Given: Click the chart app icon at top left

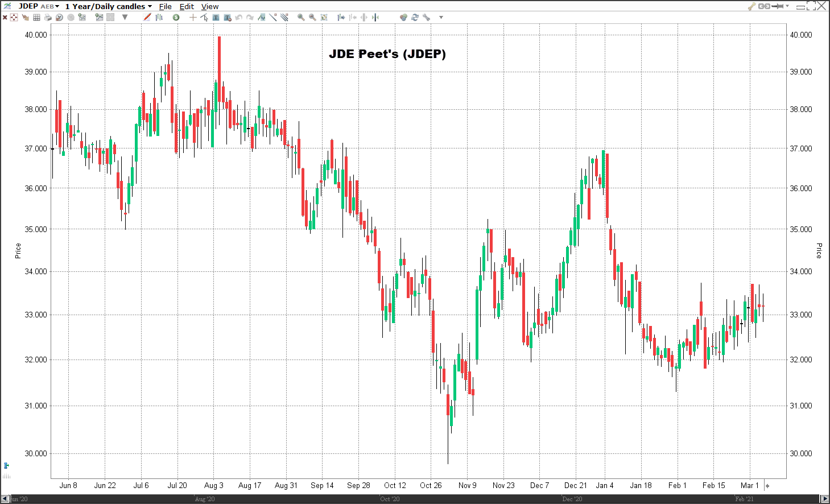Looking at the screenshot, I should pyautogui.click(x=7, y=6).
